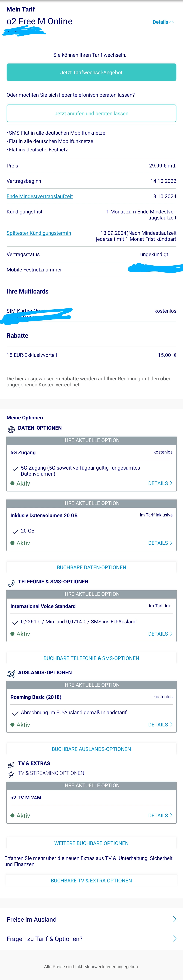This screenshot has height=980, width=183.
Task: Open Preise im Ausland chevron
Action: point(174,919)
